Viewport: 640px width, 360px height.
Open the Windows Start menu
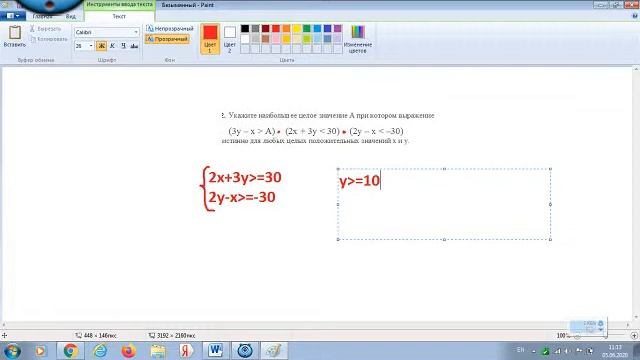point(12,351)
